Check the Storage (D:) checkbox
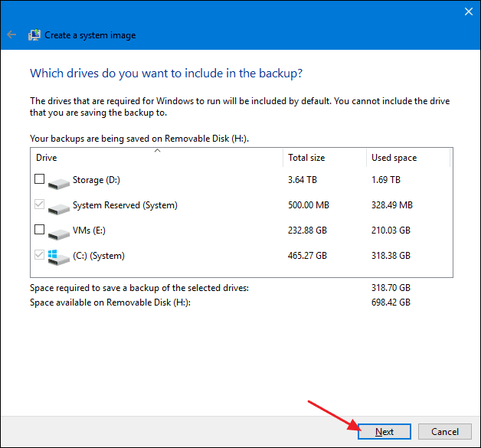The height and width of the screenshot is (448, 481). (x=39, y=178)
